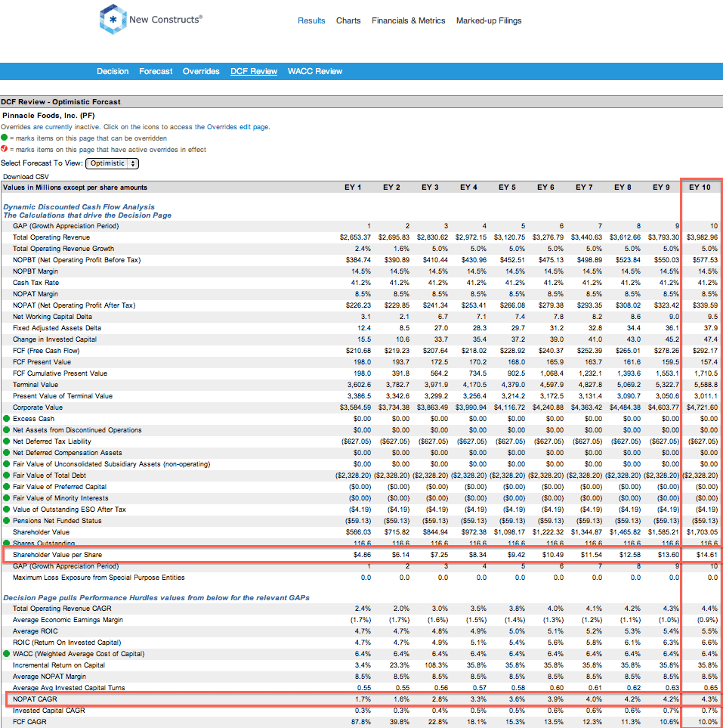
Task: Click the Average ROIC row label
Action: [x=36, y=631]
